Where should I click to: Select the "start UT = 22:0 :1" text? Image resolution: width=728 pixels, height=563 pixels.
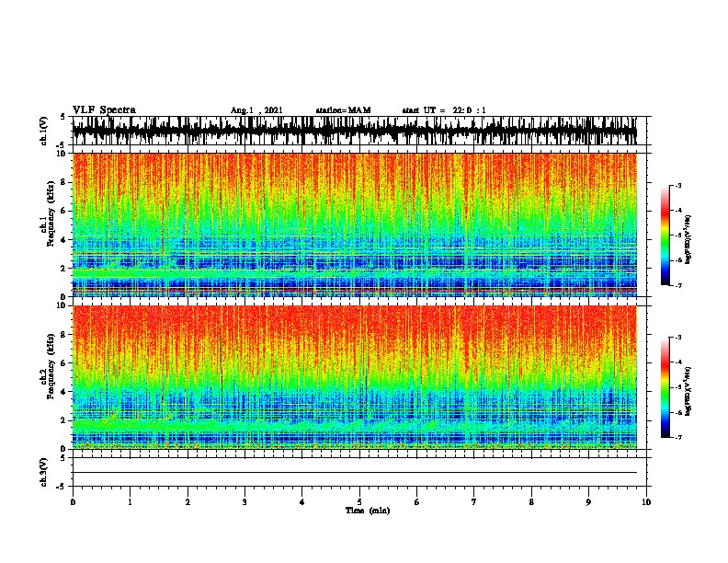click(444, 110)
